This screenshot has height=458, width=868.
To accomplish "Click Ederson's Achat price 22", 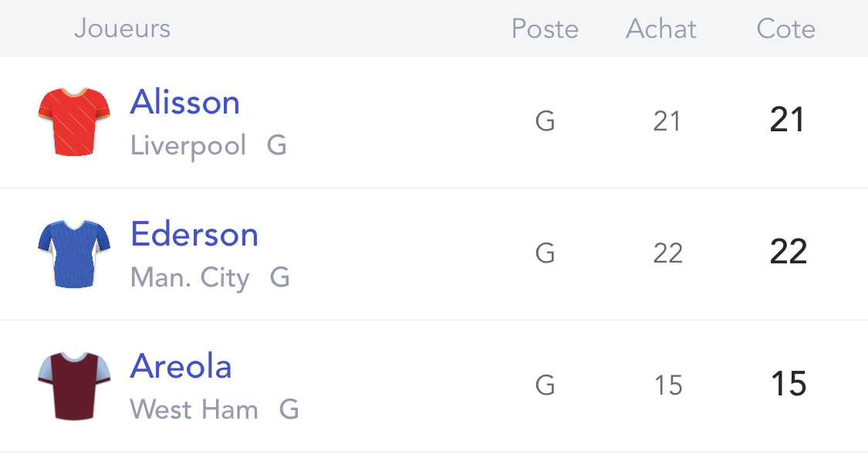I will tap(667, 253).
